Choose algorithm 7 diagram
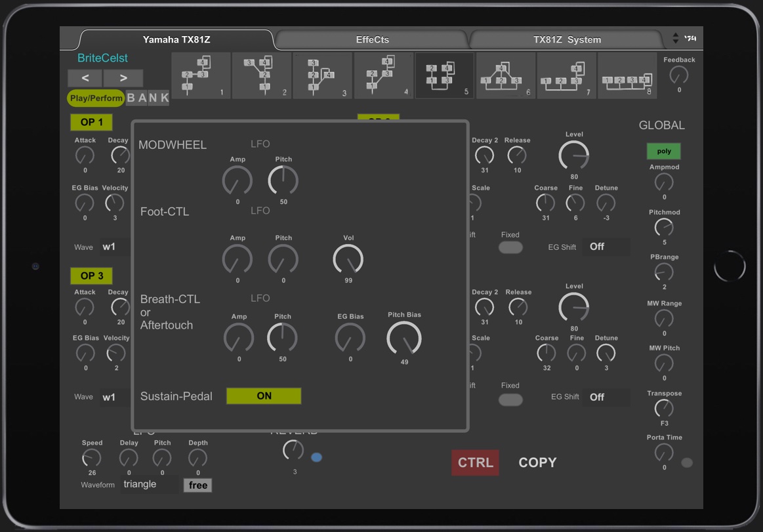The image size is (763, 532). coord(566,76)
